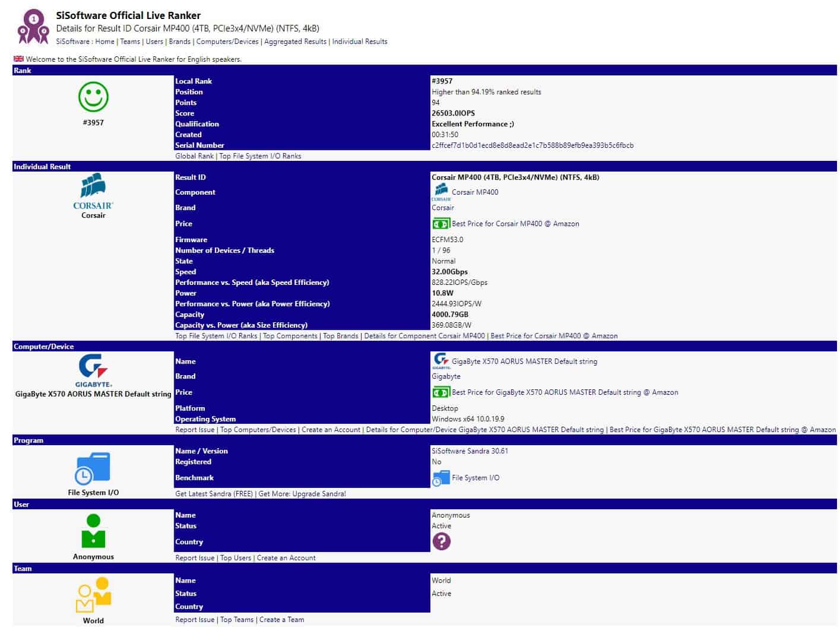Image resolution: width=840 pixels, height=628 pixels.
Task: Open the Top Users link
Action: coord(236,558)
